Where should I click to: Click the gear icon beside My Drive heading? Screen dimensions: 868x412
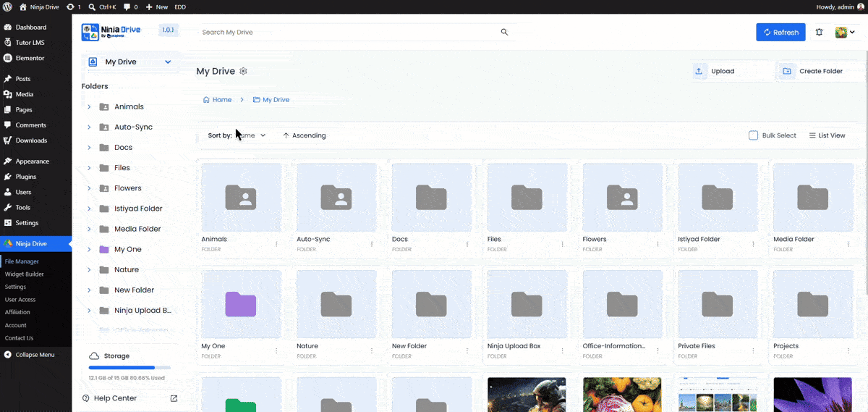coord(244,71)
